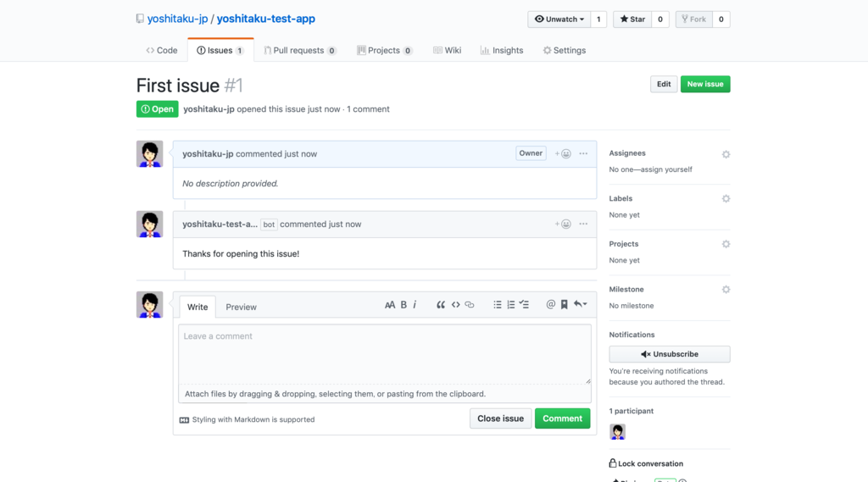
Task: Open the participant avatar in sidebar
Action: click(617, 432)
